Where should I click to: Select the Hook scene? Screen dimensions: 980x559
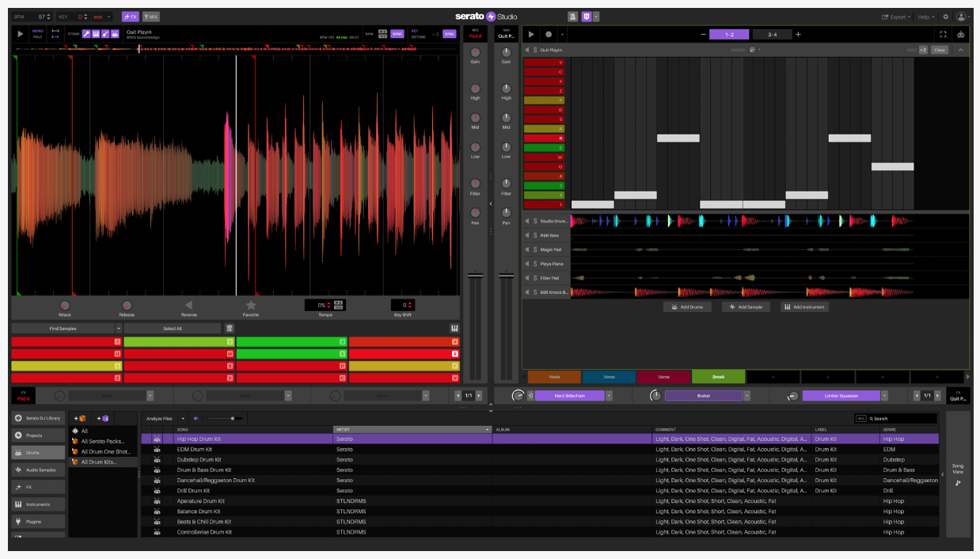(554, 377)
